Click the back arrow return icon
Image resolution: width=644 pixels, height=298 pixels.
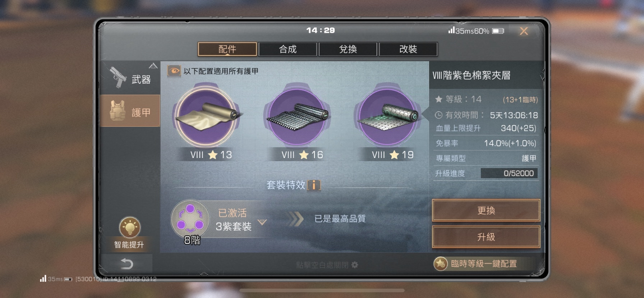(x=126, y=264)
